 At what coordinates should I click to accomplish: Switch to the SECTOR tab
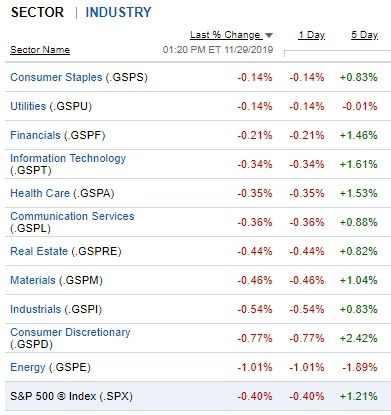pos(37,12)
